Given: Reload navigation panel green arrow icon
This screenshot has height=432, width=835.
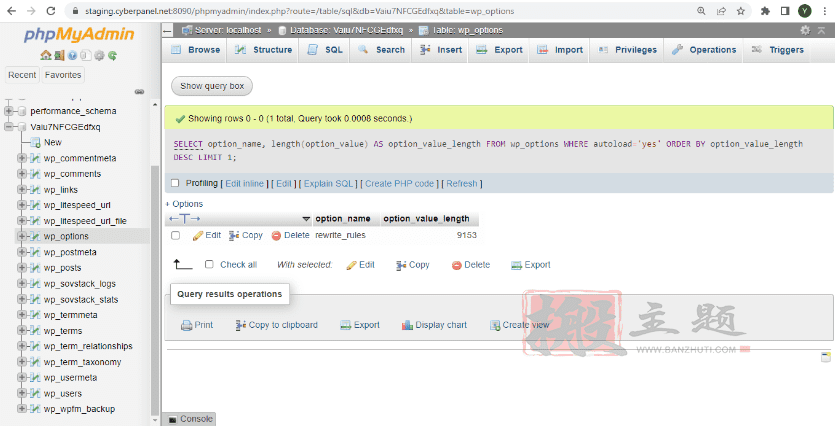Looking at the screenshot, I should click(x=112, y=55).
